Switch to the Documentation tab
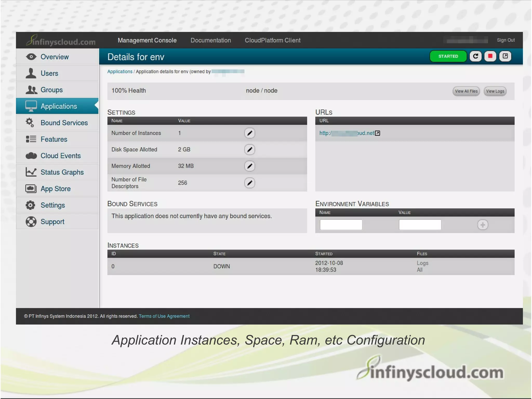 [210, 40]
